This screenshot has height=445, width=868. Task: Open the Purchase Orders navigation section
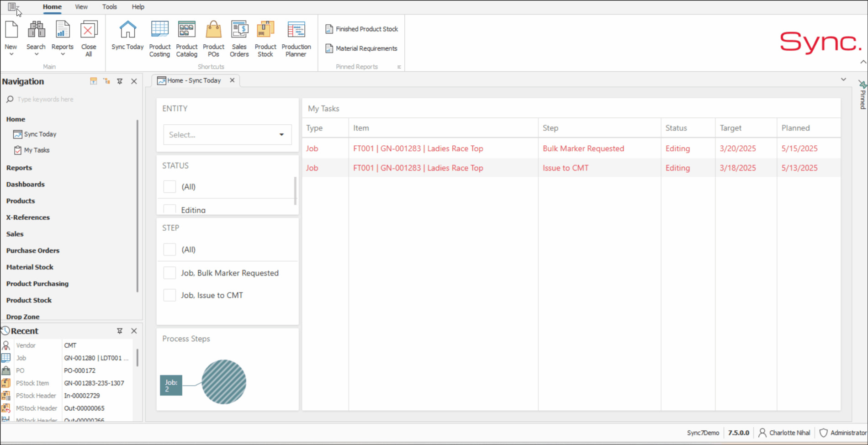tap(33, 250)
